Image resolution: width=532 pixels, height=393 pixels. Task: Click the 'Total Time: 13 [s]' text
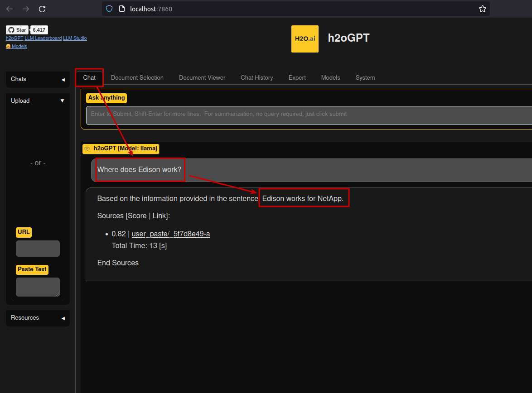[x=139, y=245]
